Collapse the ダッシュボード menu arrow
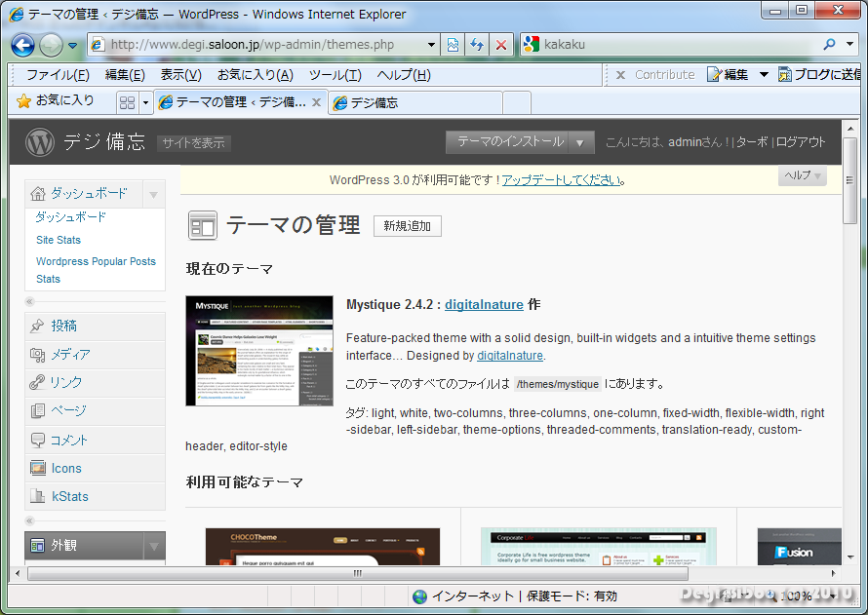Image resolution: width=868 pixels, height=615 pixels. coord(153,195)
